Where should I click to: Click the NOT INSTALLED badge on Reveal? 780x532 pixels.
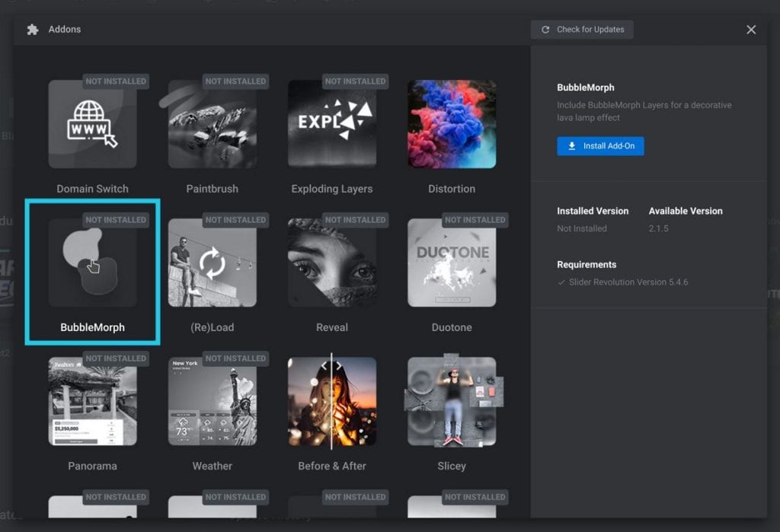tap(355, 220)
